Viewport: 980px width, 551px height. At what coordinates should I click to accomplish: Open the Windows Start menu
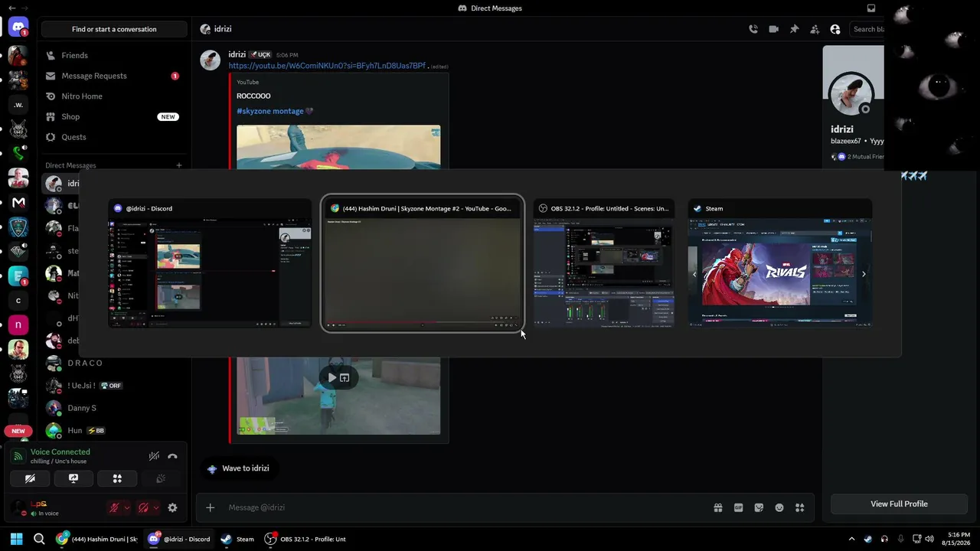[17, 539]
